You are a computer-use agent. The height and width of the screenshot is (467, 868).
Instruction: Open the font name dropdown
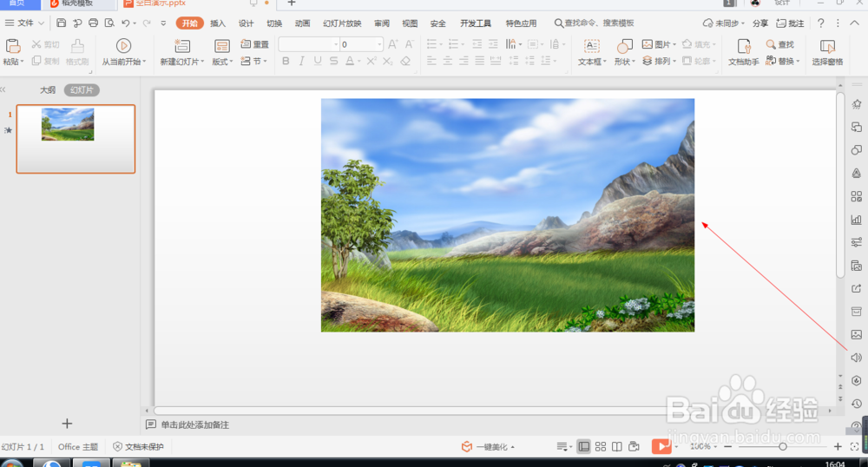click(x=336, y=44)
